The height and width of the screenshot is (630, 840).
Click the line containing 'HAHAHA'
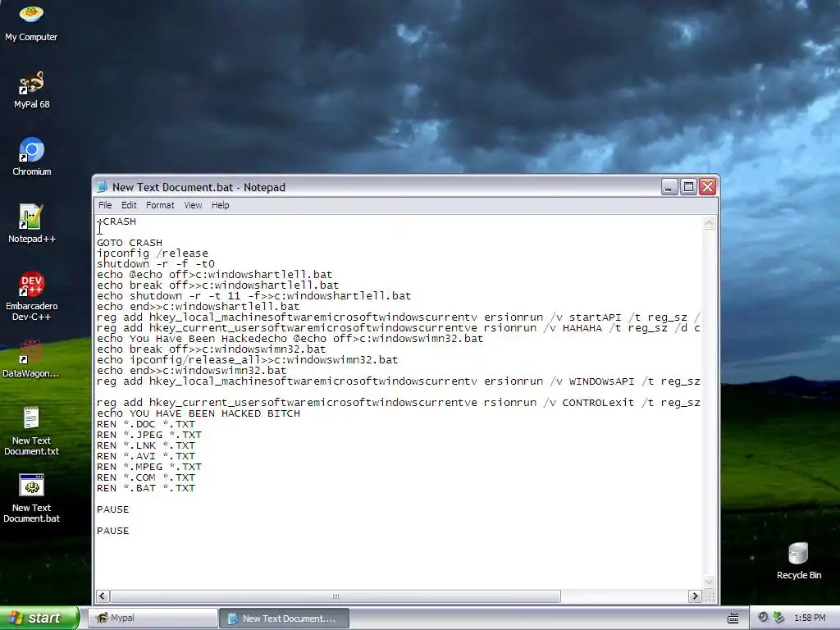pyautogui.click(x=399, y=328)
